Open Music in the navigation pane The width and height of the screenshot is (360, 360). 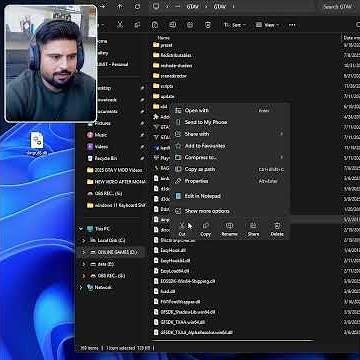pyautogui.click(x=101, y=135)
